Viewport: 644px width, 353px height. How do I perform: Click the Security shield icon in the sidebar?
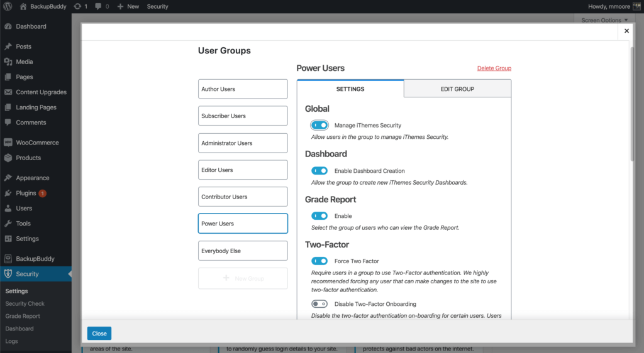[x=8, y=273]
